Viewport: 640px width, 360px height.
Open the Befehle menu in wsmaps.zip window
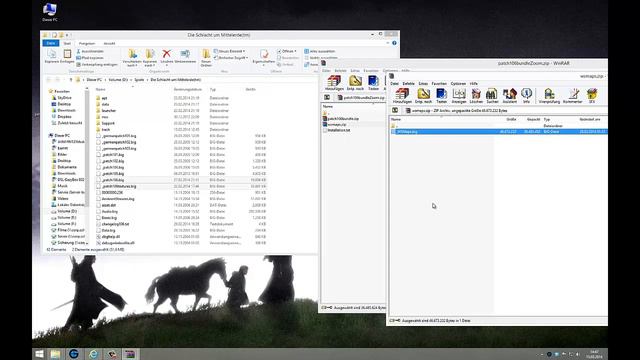[x=408, y=83]
